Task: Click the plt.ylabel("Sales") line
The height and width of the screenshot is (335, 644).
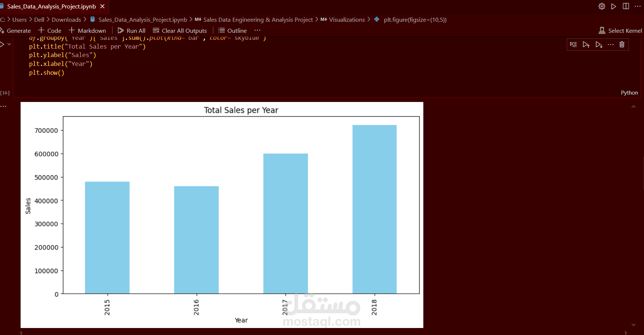Action: [63, 55]
